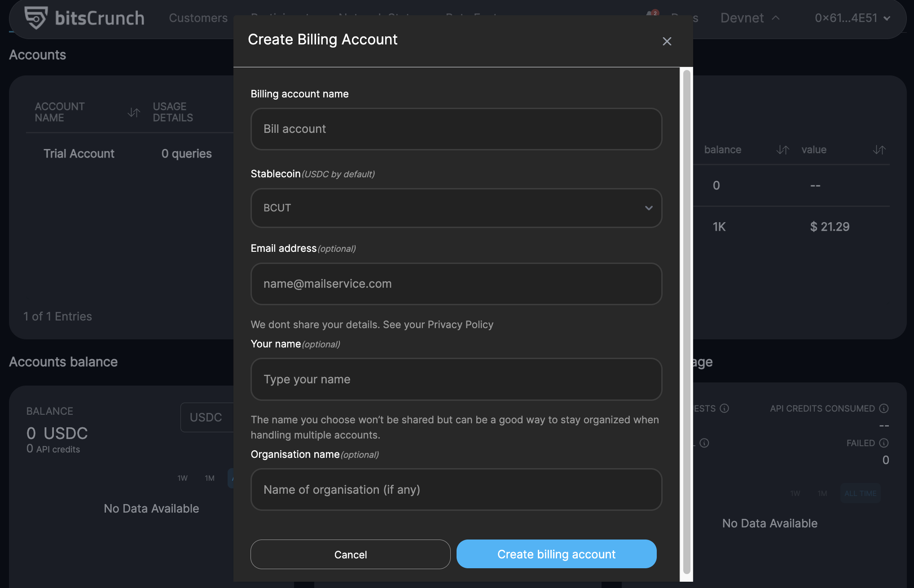This screenshot has height=588, width=914.
Task: Open the Privacy Policy link
Action: click(x=460, y=325)
